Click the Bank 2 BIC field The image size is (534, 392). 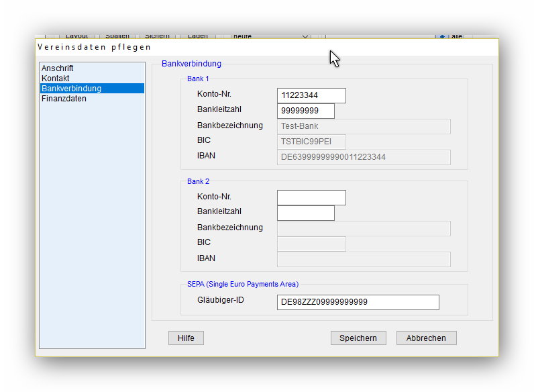coord(311,244)
